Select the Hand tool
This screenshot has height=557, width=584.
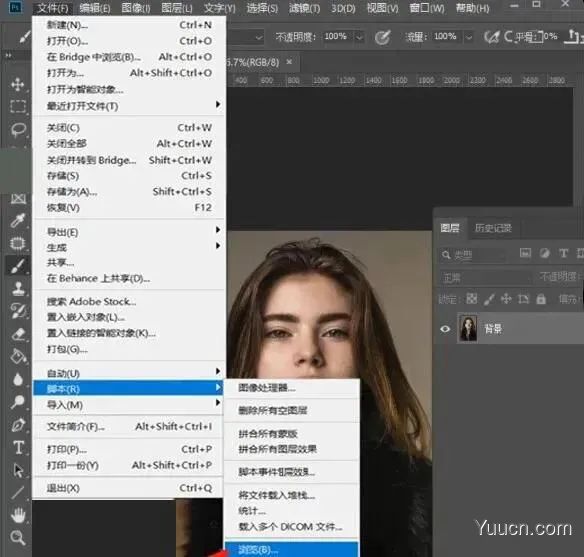(18, 515)
